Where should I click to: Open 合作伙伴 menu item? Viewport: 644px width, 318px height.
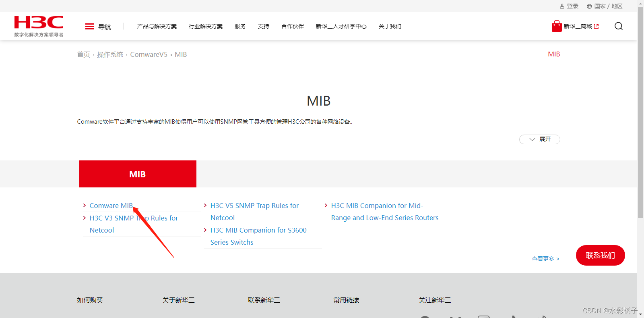(293, 26)
